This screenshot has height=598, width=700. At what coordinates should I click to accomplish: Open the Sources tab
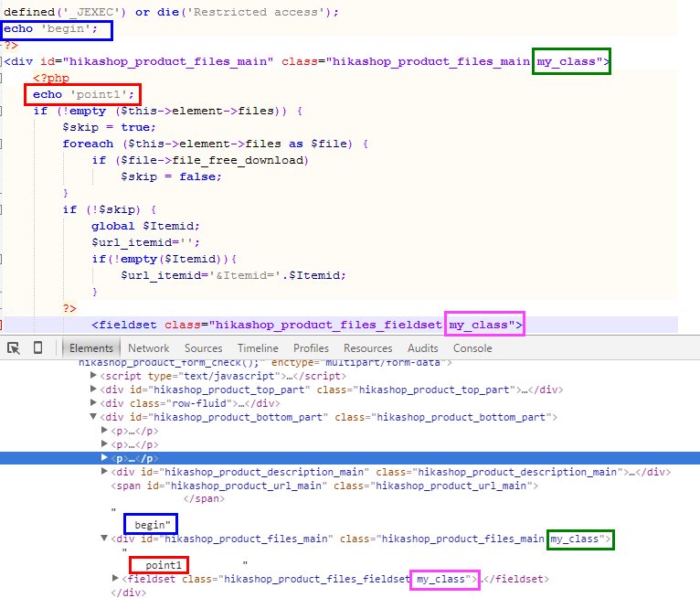click(203, 348)
